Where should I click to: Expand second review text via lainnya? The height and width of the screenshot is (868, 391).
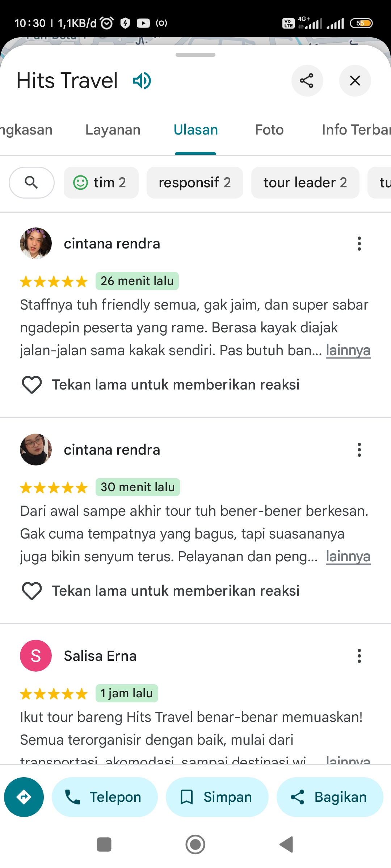[348, 557]
